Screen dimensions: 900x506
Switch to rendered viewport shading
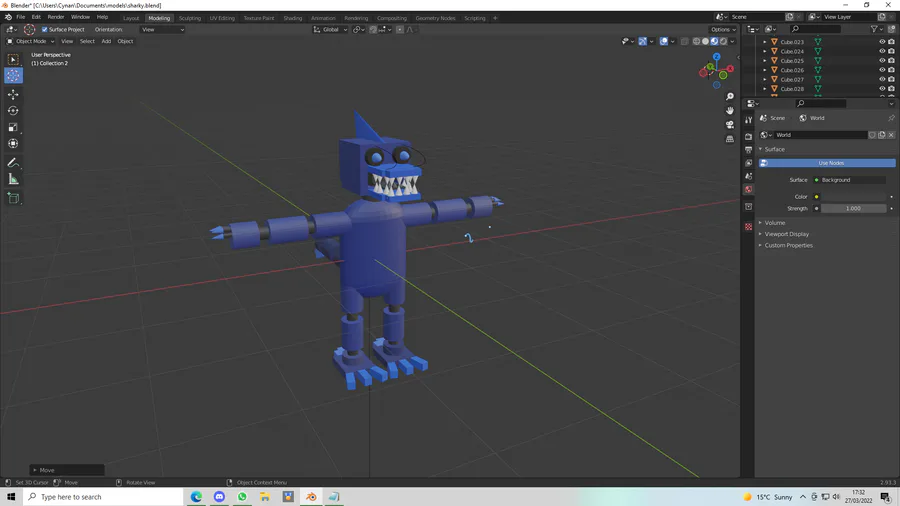pyautogui.click(x=723, y=41)
